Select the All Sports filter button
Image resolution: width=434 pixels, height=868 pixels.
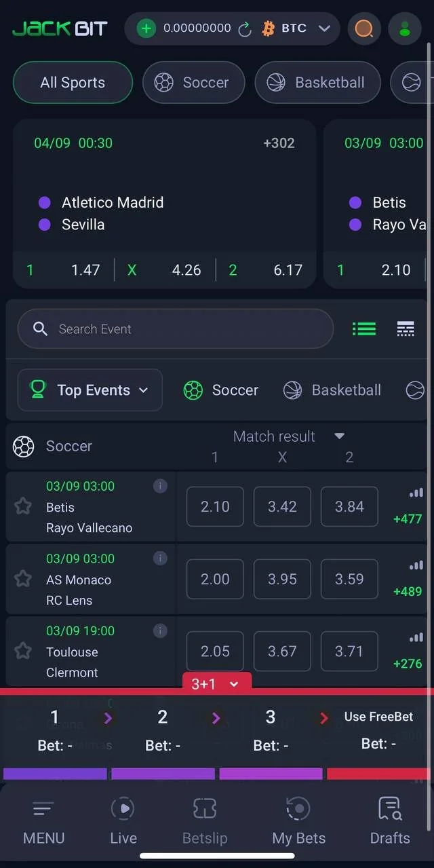pos(73,83)
